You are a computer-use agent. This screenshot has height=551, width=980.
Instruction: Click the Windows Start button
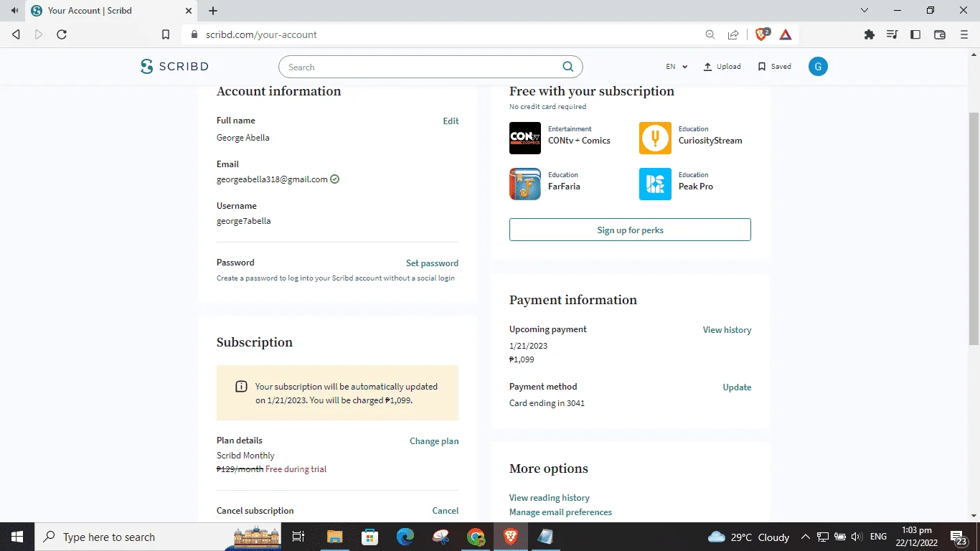point(17,537)
